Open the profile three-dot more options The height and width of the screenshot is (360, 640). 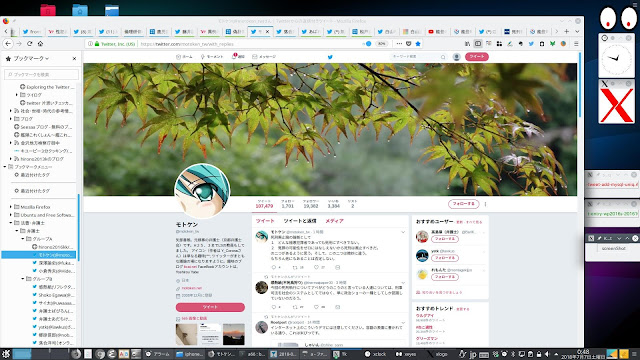pos(485,204)
